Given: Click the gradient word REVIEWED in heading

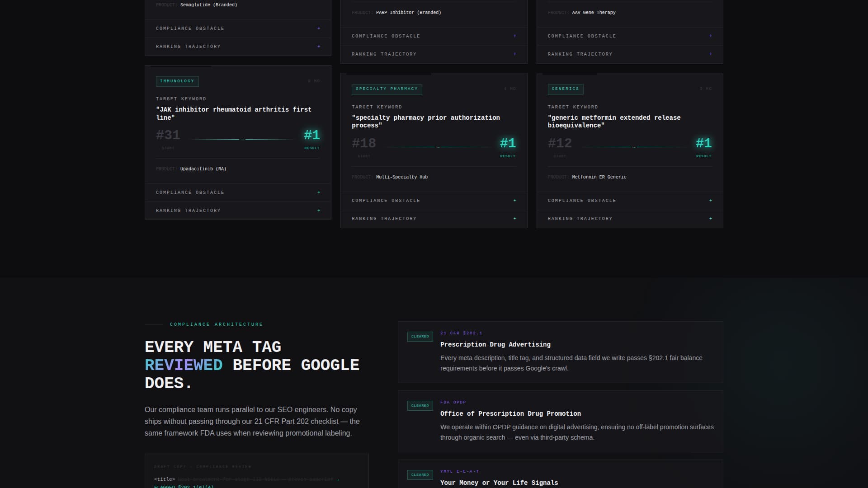Looking at the screenshot, I should (184, 365).
